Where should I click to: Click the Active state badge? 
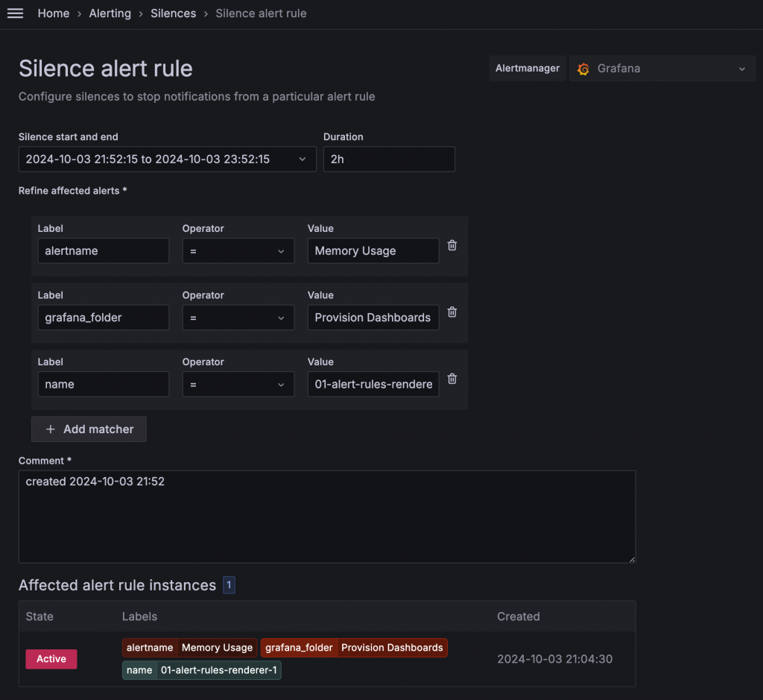pyautogui.click(x=51, y=659)
